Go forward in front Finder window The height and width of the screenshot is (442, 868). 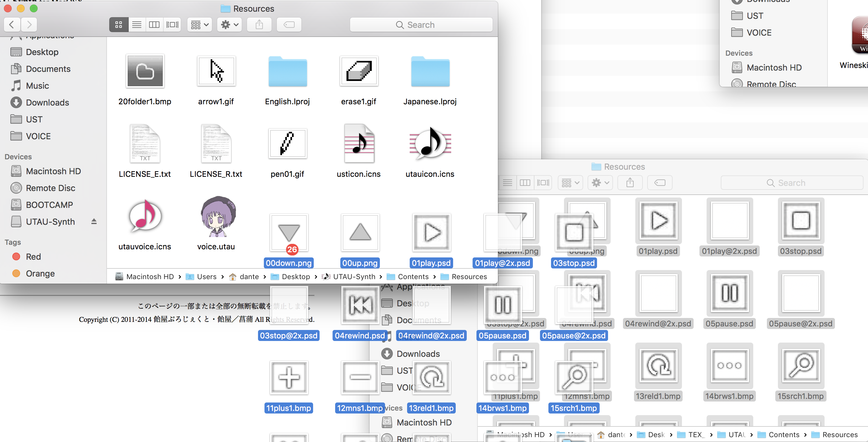pyautogui.click(x=29, y=25)
